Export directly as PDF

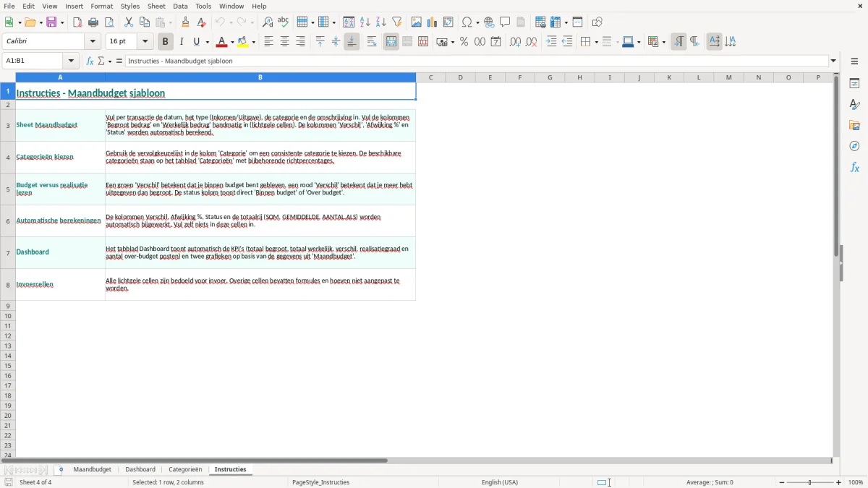click(77, 22)
